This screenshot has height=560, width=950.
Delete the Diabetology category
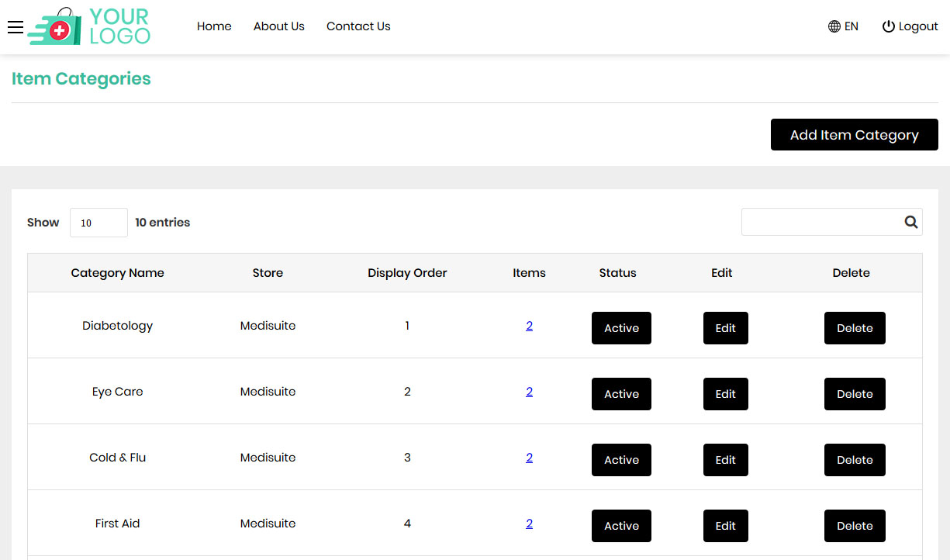[855, 328]
